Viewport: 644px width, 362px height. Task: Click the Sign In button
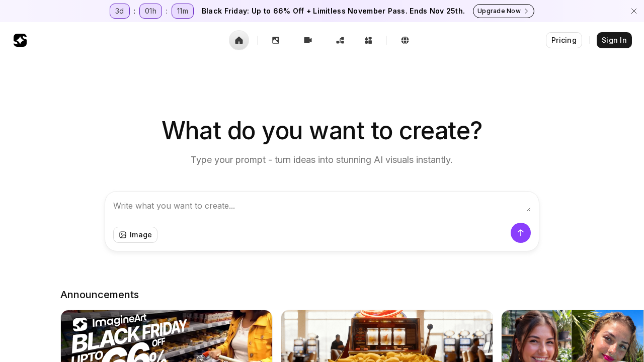click(614, 40)
